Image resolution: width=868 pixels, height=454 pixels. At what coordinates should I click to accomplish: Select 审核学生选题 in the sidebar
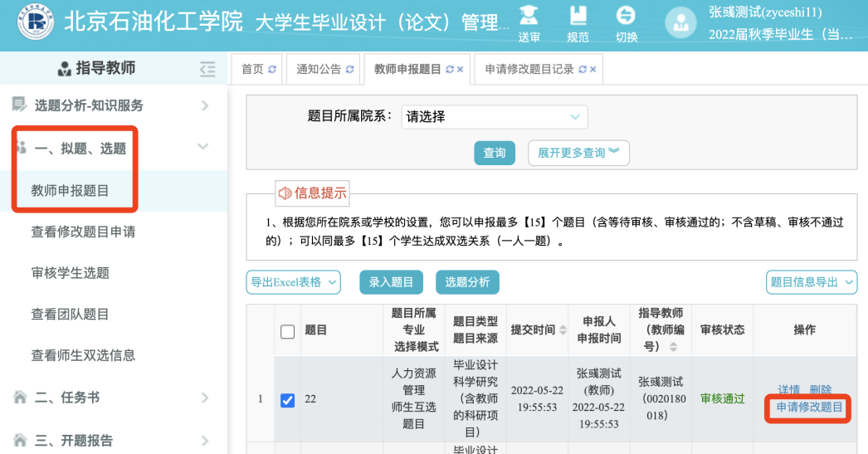click(71, 273)
